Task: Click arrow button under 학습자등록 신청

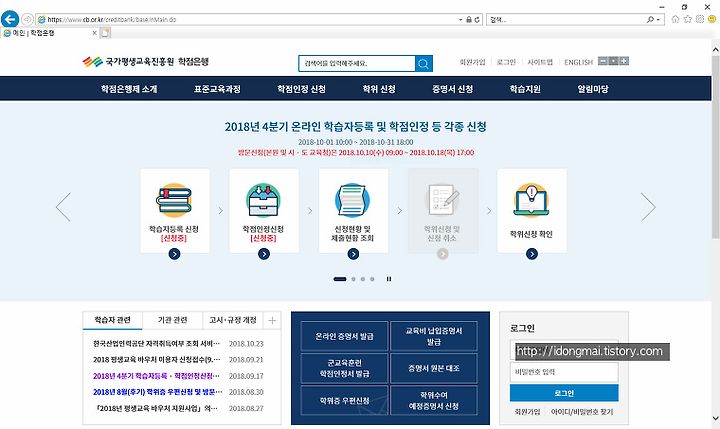Action: [x=174, y=254]
